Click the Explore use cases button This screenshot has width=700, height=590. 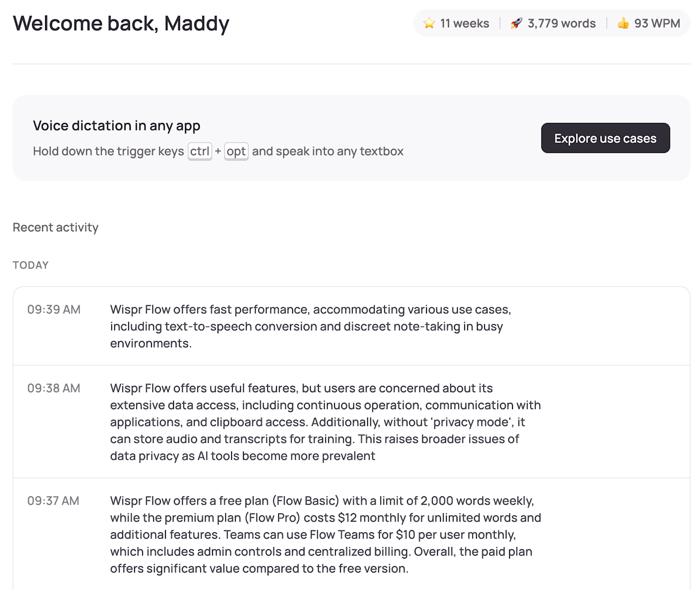[605, 138]
